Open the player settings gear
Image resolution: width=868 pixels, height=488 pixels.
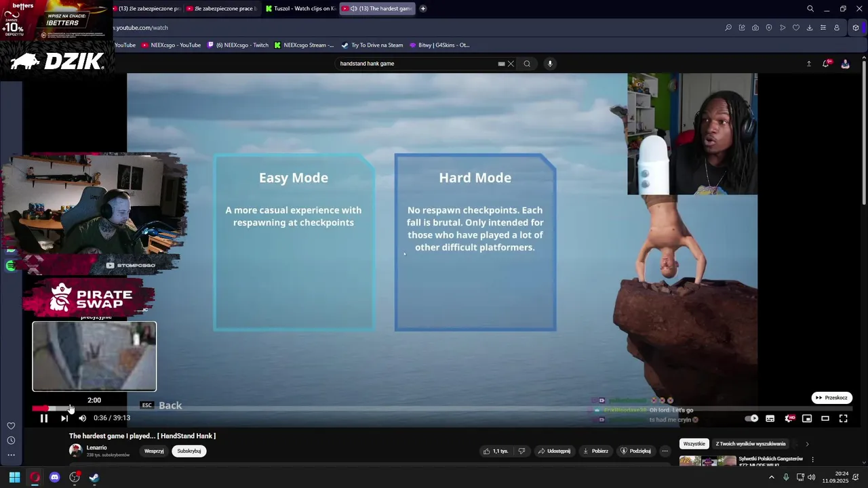(x=789, y=418)
